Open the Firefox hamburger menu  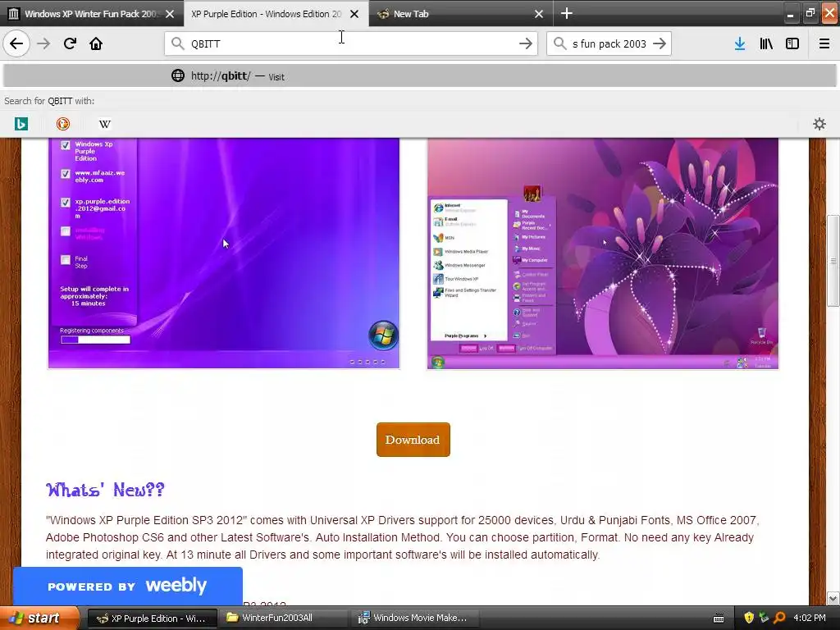point(824,43)
